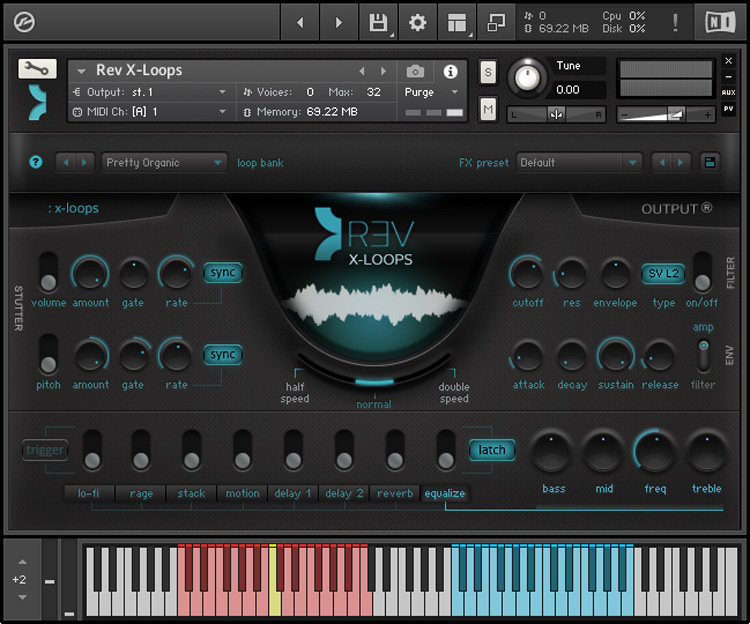Select the rage effect tab
Screen dimensions: 750x624
(x=141, y=493)
